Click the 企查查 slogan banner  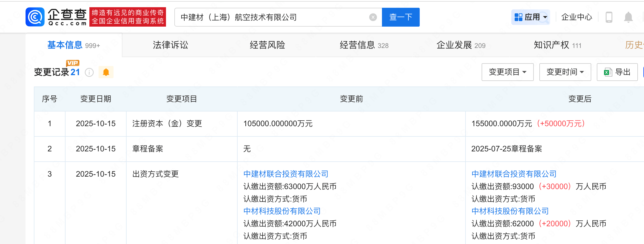tap(128, 17)
